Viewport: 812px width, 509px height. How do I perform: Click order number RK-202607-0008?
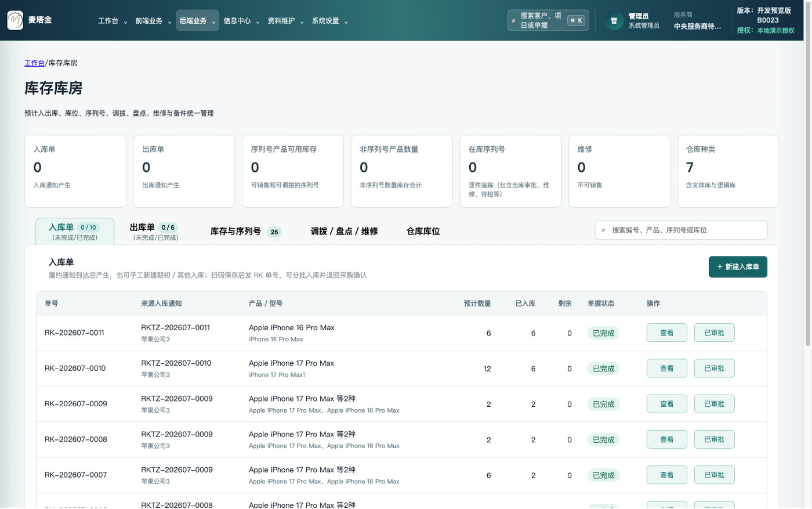pyautogui.click(x=76, y=439)
